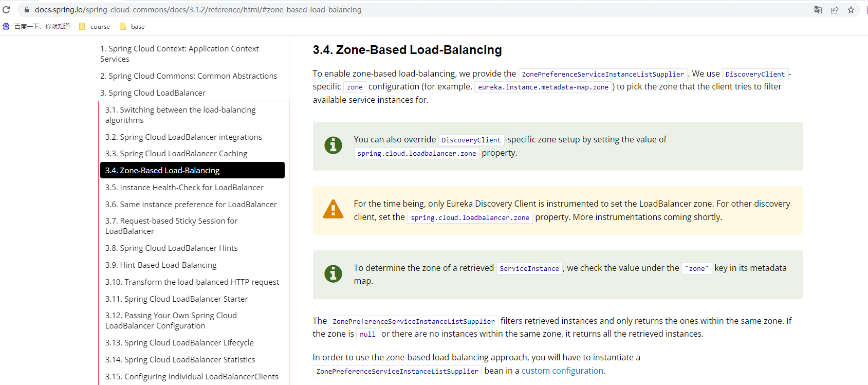Image resolution: width=868 pixels, height=385 pixels.
Task: Open 3.14 Spring Cloud LoadBalancer Statistics
Action: tap(180, 360)
